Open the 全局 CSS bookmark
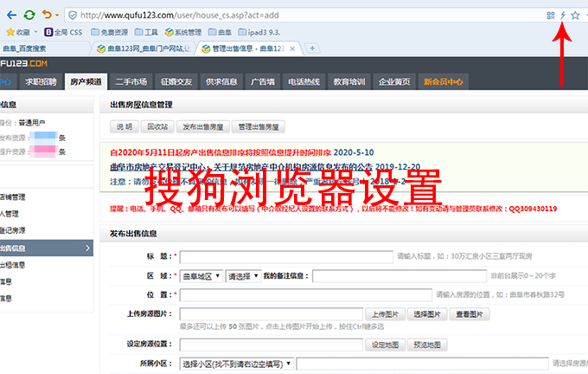The image size is (588, 374). pos(66,32)
